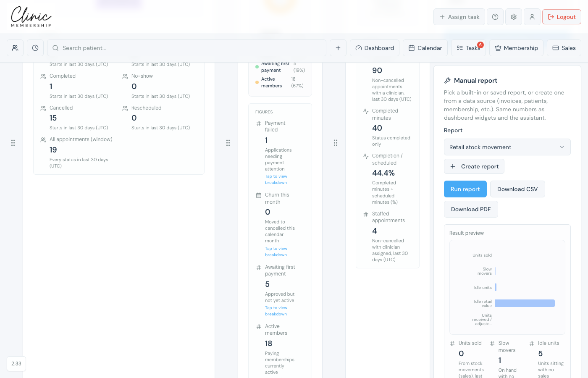Open the settings gear button
This screenshot has height=378, width=588.
pos(514,17)
